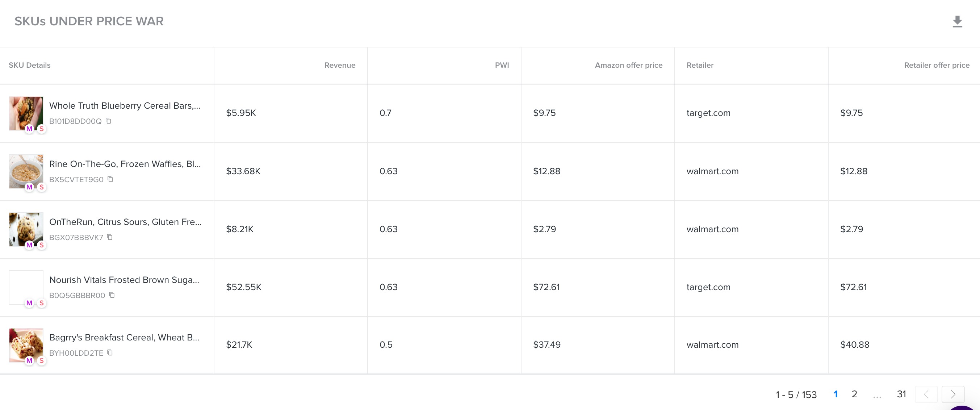Click walmart.com in Bagrry's Breakfast Cereal row
This screenshot has width=980, height=410.
point(713,344)
